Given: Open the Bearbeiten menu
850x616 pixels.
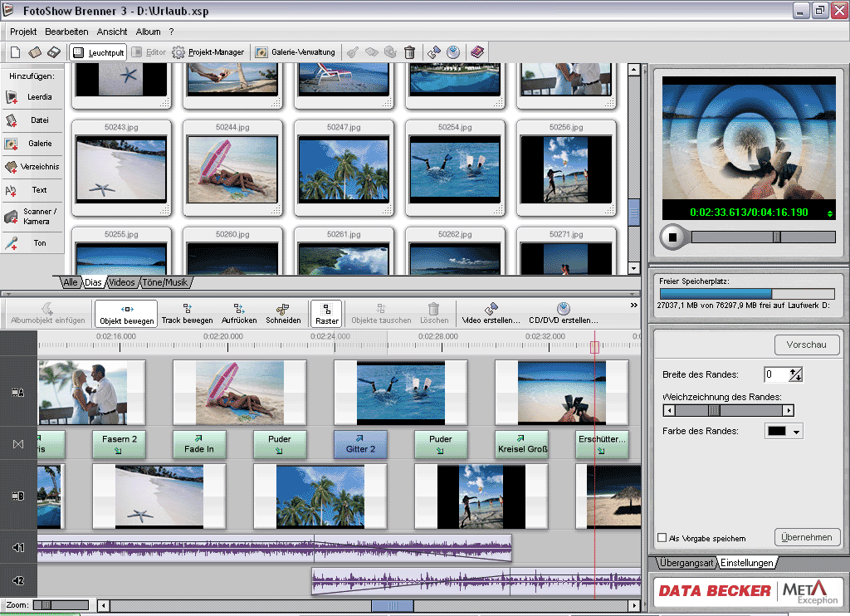Looking at the screenshot, I should (x=66, y=32).
